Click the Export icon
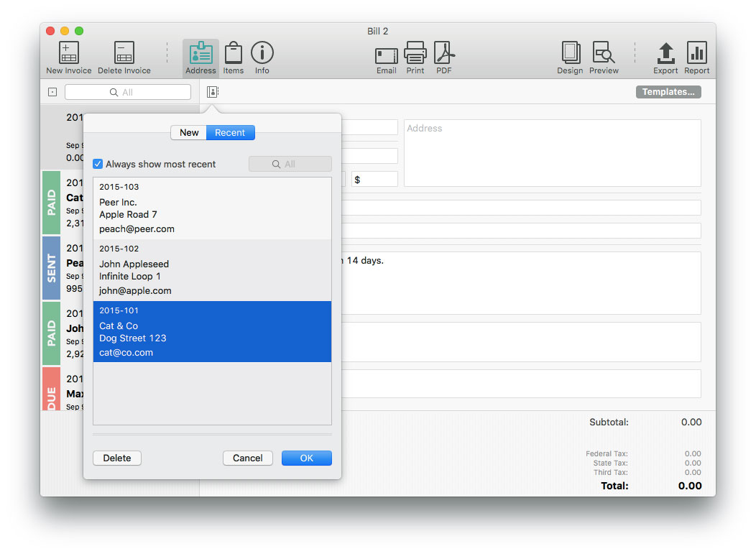This screenshot has height=554, width=756. [666, 53]
